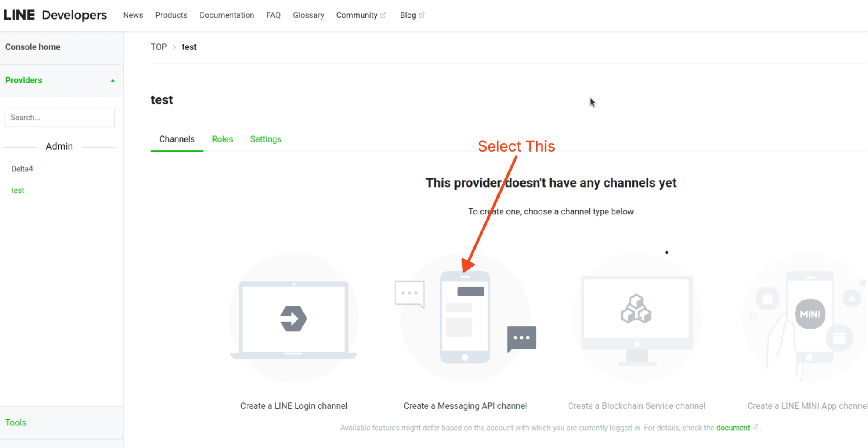Click the provider Search input field

pos(59,117)
